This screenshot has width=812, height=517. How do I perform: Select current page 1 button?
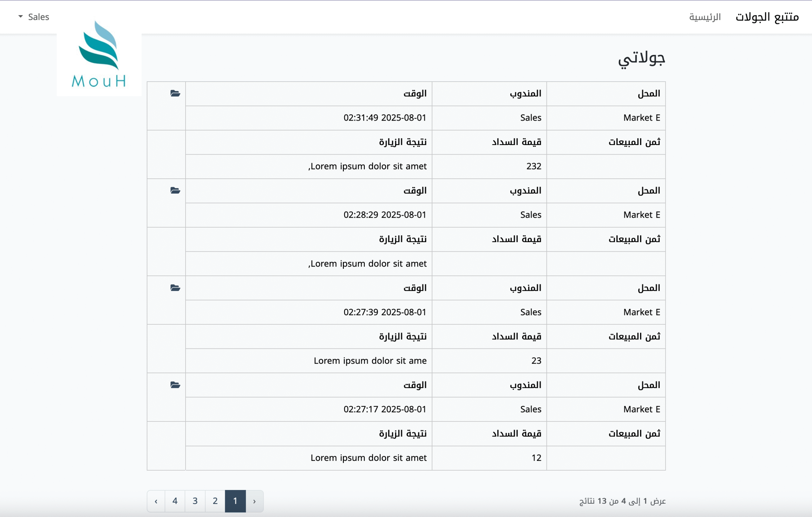tap(235, 501)
